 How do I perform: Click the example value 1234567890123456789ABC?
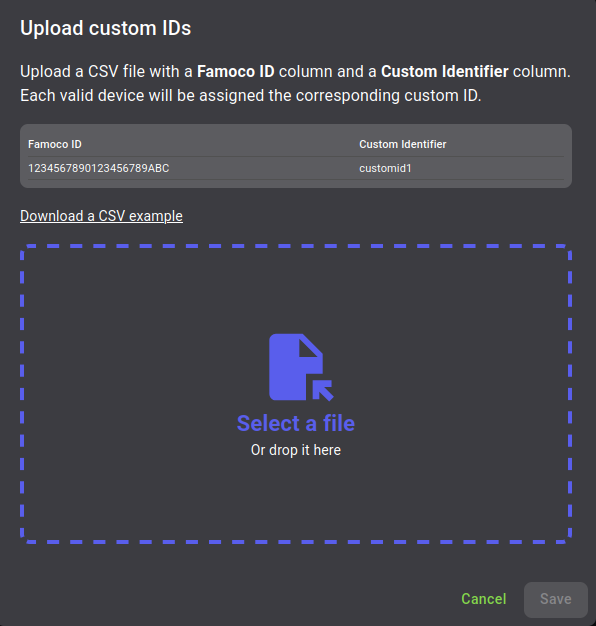coord(99,168)
